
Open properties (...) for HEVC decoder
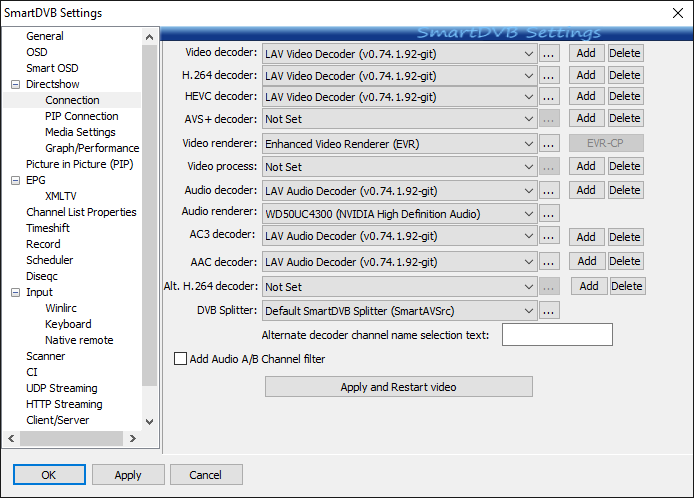point(549,97)
